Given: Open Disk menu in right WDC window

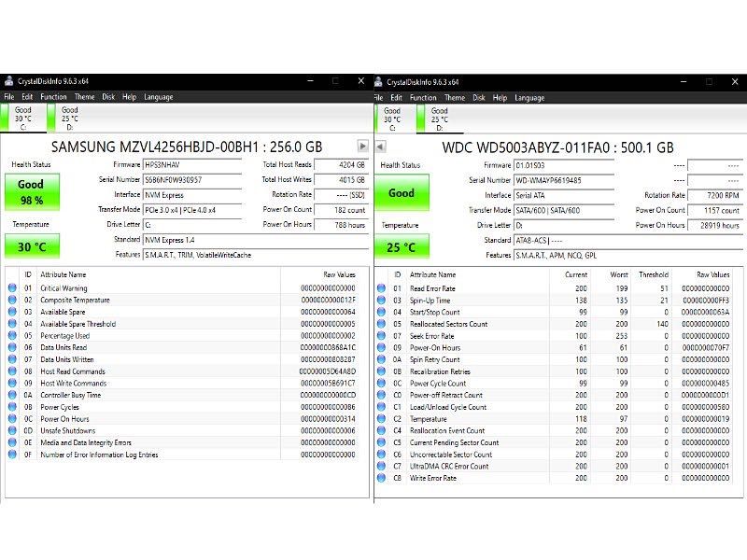Looking at the screenshot, I should 479,98.
